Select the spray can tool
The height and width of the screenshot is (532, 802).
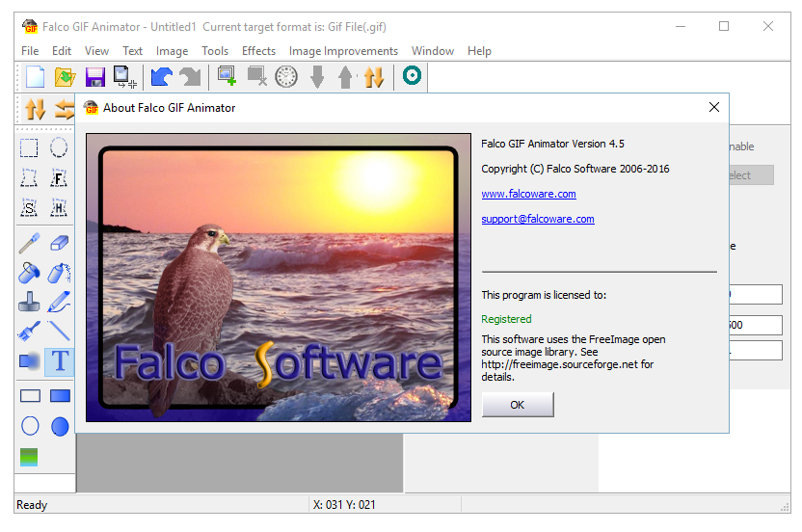(60, 273)
